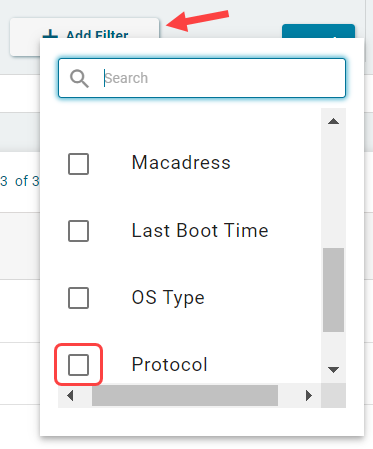
Task: Click the horizontal scrollbar left arrow
Action: 70,396
